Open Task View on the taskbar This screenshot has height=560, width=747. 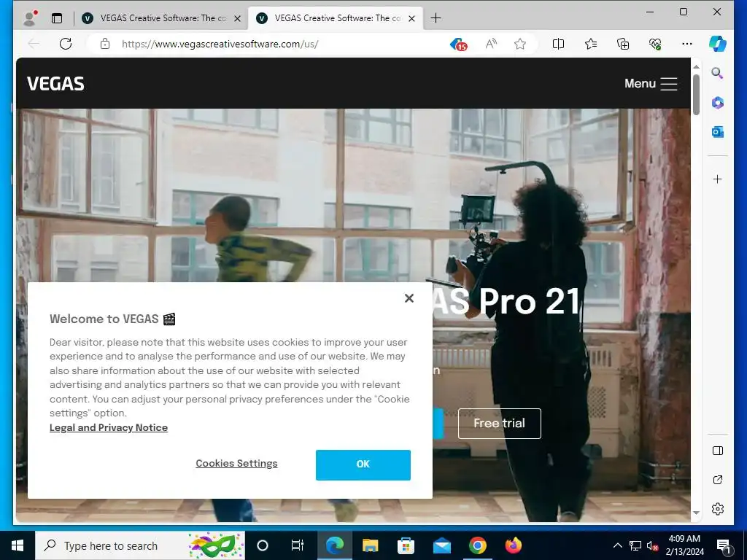tap(298, 545)
